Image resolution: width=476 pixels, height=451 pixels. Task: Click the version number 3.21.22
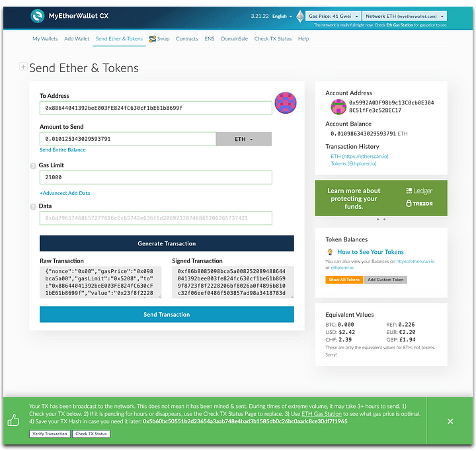point(260,16)
